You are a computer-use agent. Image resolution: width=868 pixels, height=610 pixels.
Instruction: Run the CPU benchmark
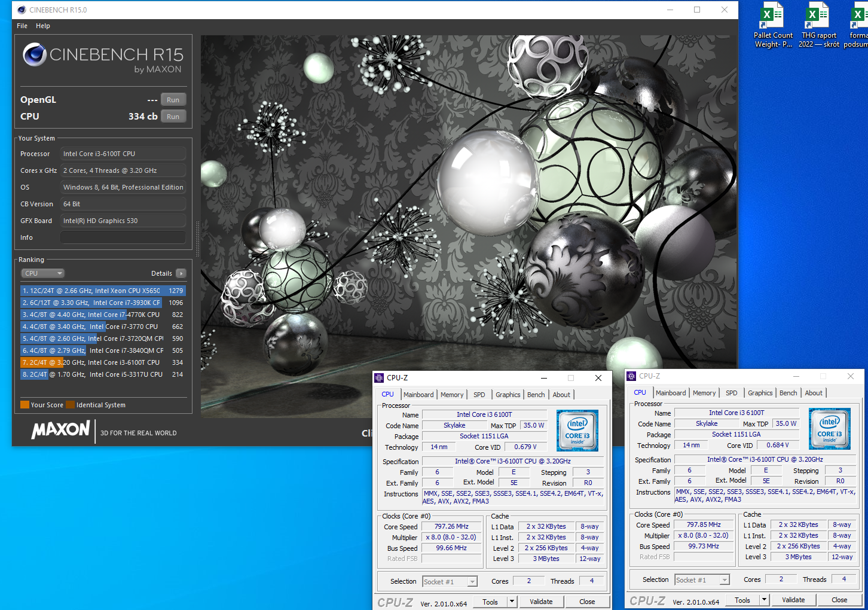click(173, 117)
